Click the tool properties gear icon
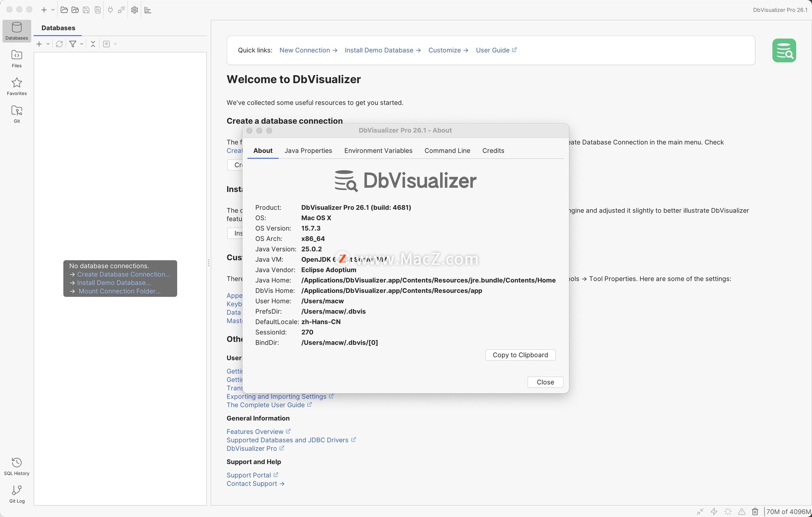 click(134, 10)
